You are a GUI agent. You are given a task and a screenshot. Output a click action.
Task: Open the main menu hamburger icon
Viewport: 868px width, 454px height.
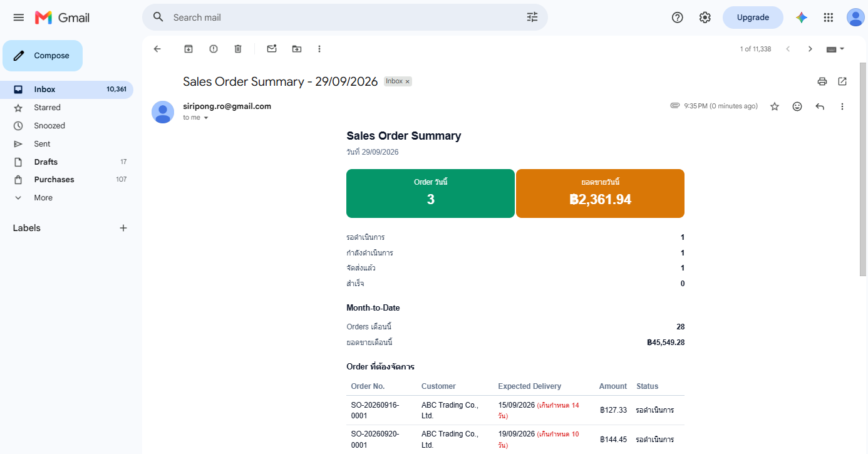pos(19,18)
